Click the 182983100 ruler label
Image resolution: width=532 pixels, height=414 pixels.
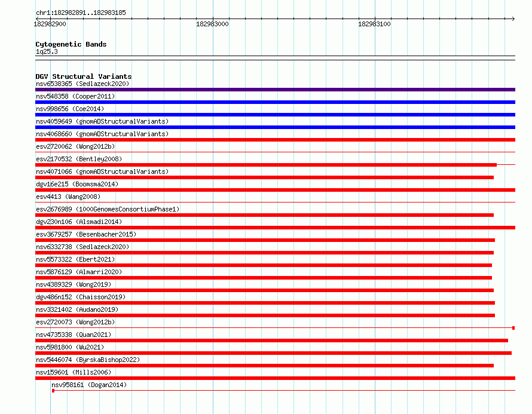(x=375, y=24)
